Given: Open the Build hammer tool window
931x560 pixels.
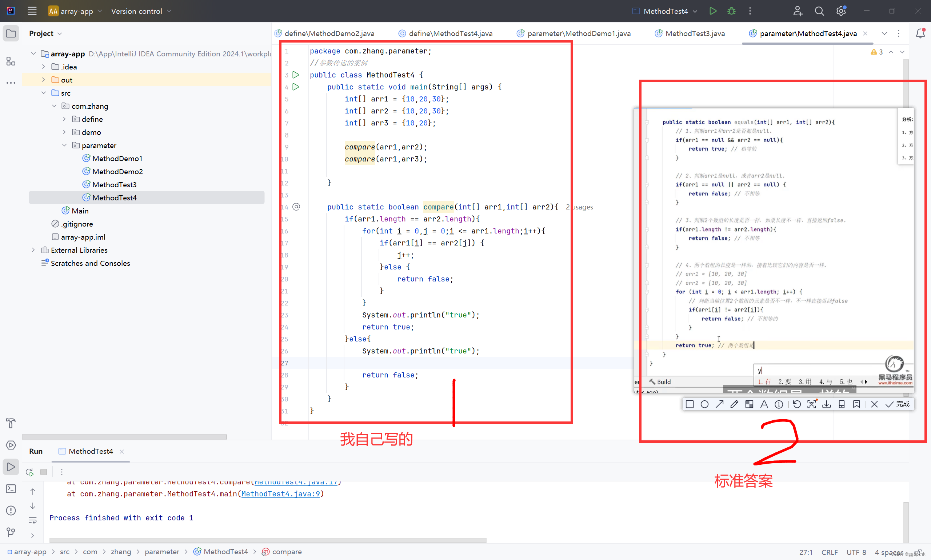Looking at the screenshot, I should (x=11, y=423).
